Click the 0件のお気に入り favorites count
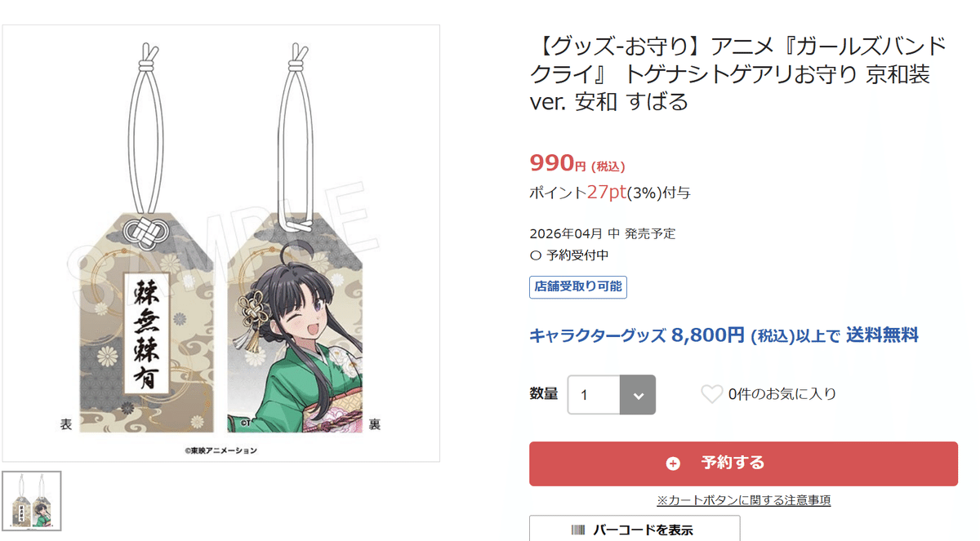The width and height of the screenshot is (980, 541). pyautogui.click(x=780, y=393)
